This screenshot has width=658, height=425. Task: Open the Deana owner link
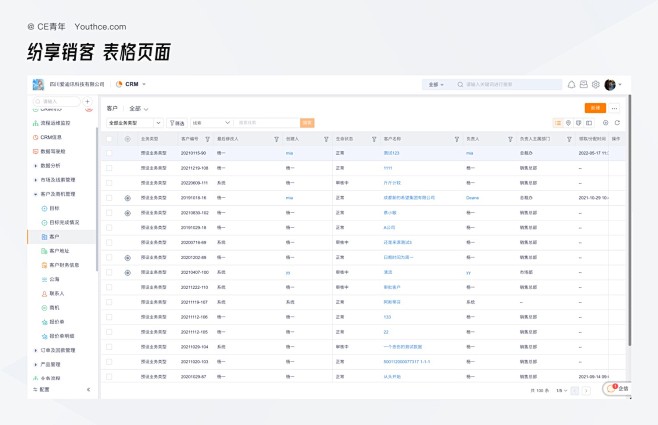pos(472,198)
